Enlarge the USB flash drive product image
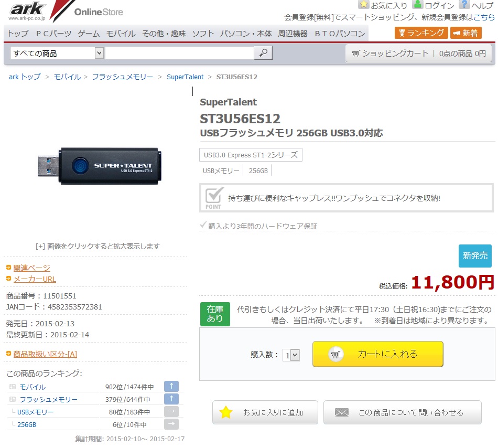The image size is (498, 448). point(100,166)
